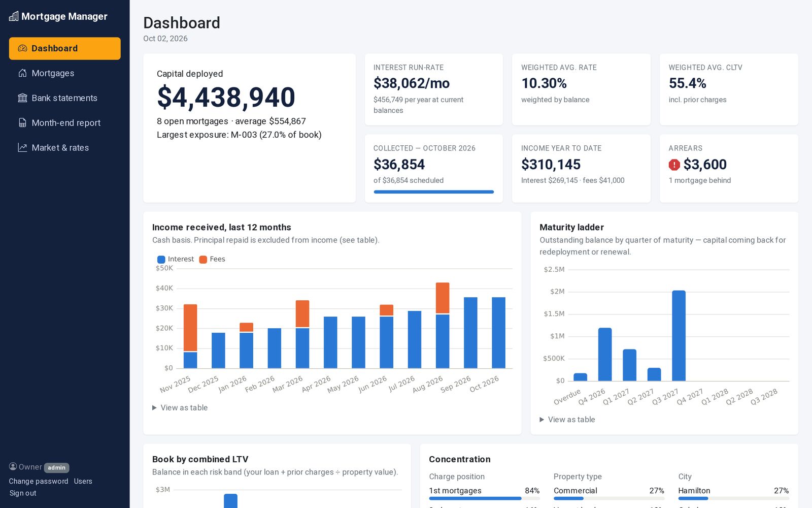Image resolution: width=812 pixels, height=508 pixels.
Task: Click the Change password link
Action: pyautogui.click(x=39, y=481)
